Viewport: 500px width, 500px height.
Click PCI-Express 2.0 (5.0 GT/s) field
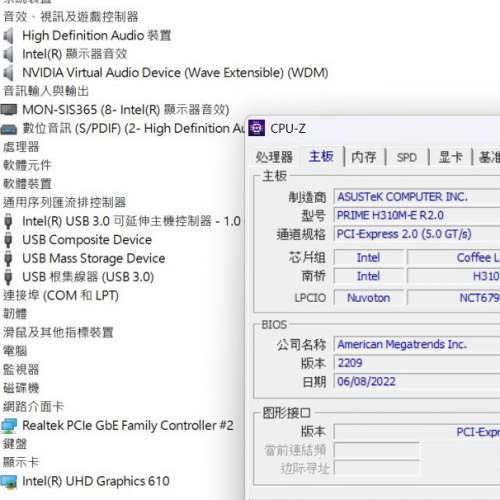click(417, 234)
